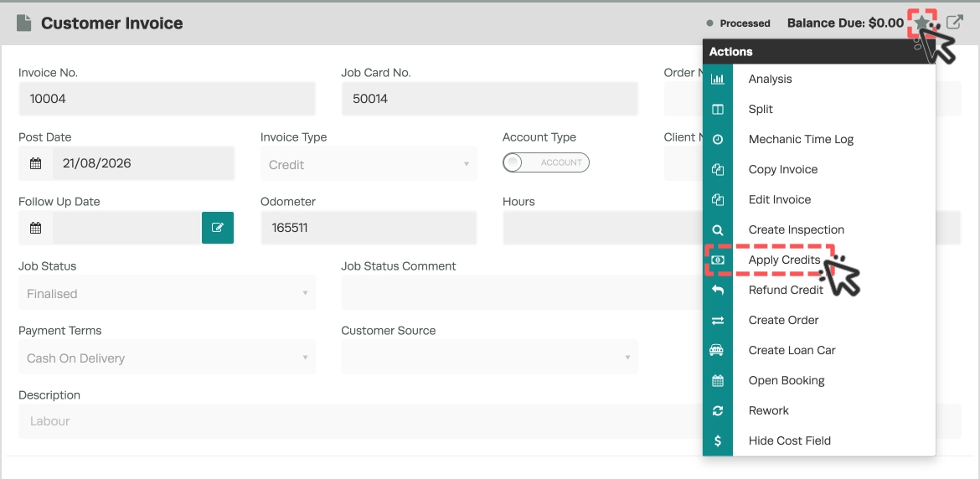Click the Job Status Comment field
Viewport: 980px width, 479px height.
522,293
